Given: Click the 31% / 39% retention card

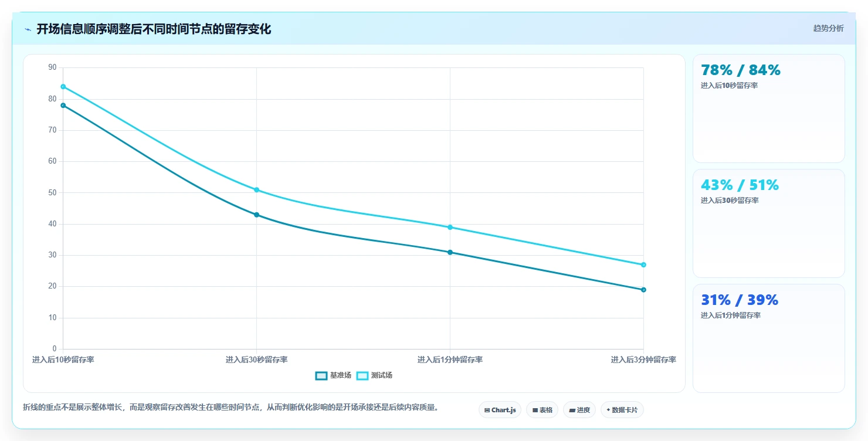Looking at the screenshot, I should coord(769,338).
